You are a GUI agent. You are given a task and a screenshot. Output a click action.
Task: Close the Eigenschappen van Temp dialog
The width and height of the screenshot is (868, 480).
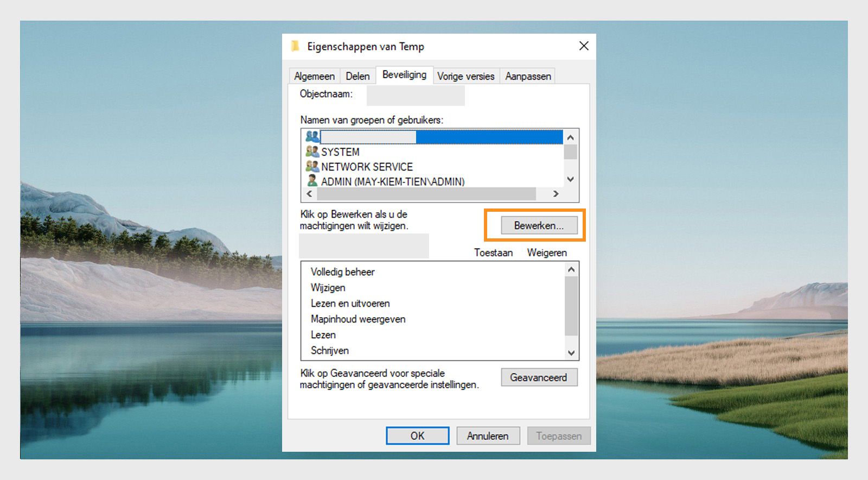click(x=584, y=46)
